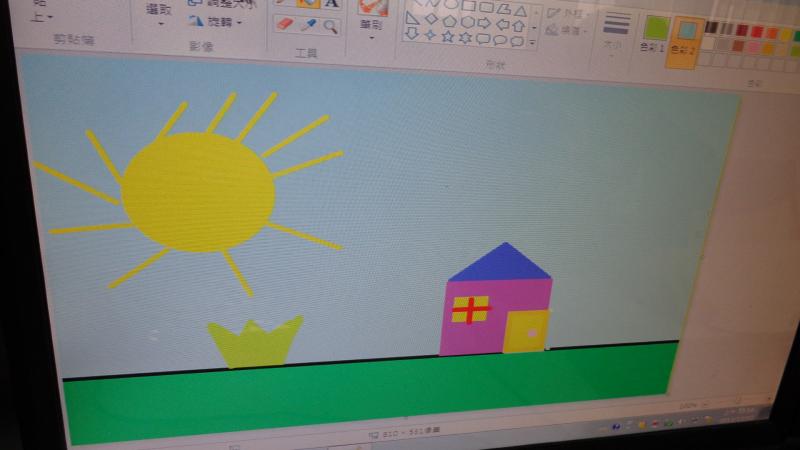The width and height of the screenshot is (800, 450).
Task: Pick the dark red color swatch
Action: click(x=742, y=30)
